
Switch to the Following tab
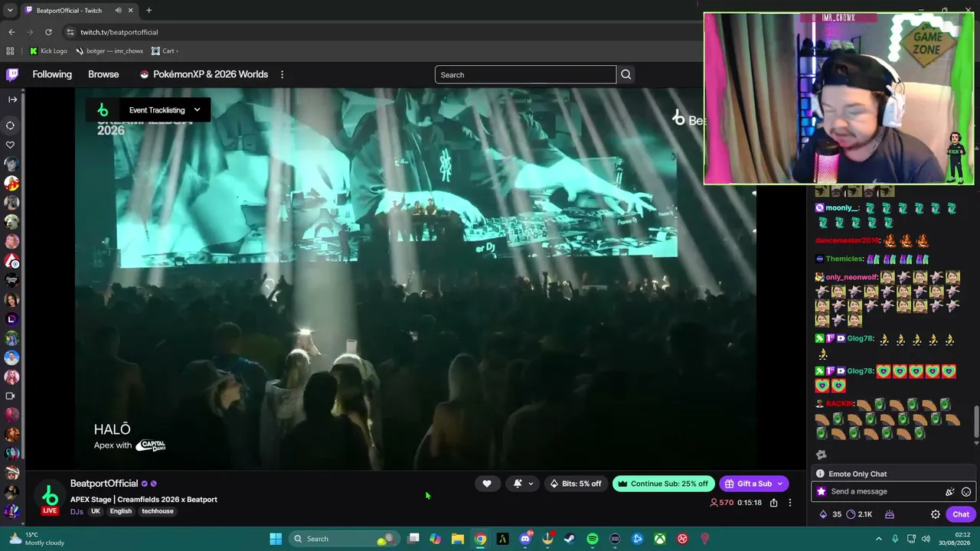[x=52, y=74]
